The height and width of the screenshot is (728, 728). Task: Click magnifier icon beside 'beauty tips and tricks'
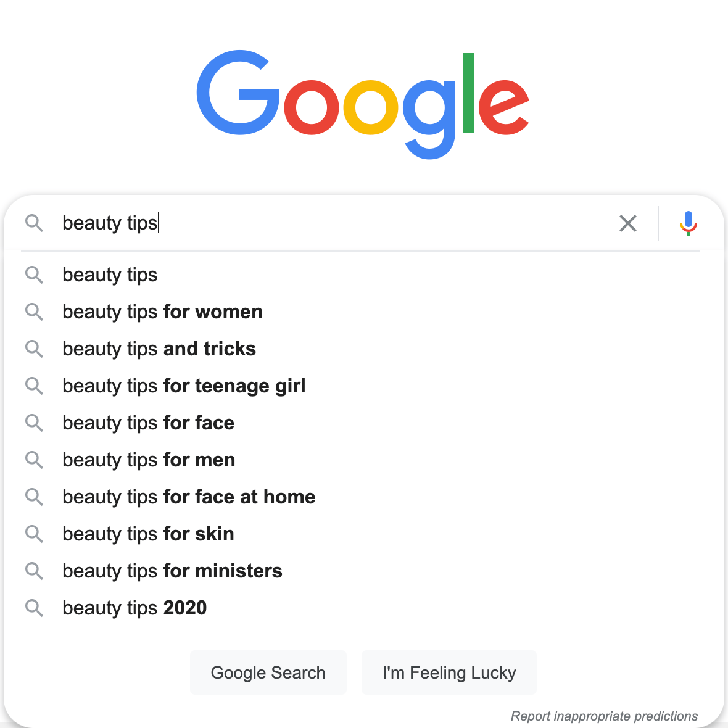(35, 349)
